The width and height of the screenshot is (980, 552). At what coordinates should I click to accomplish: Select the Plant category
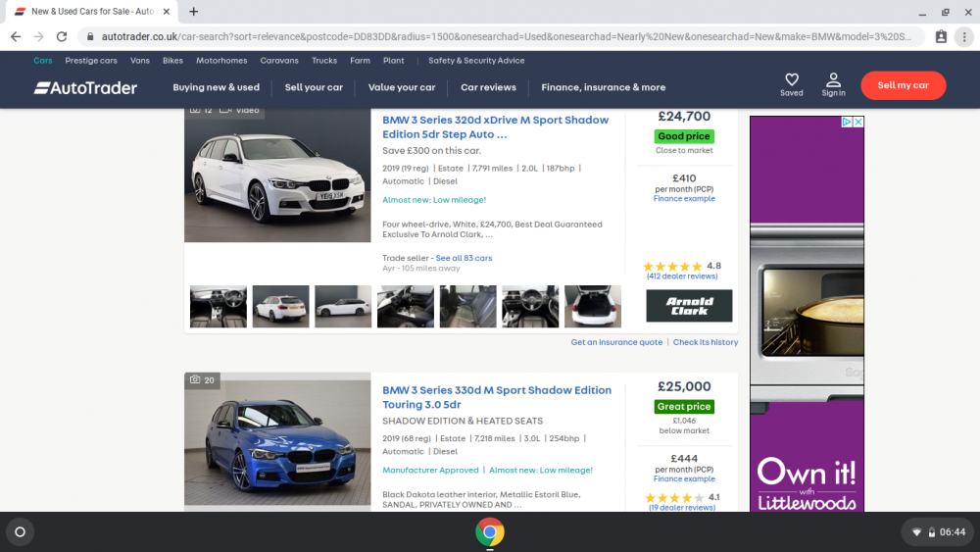[394, 61]
